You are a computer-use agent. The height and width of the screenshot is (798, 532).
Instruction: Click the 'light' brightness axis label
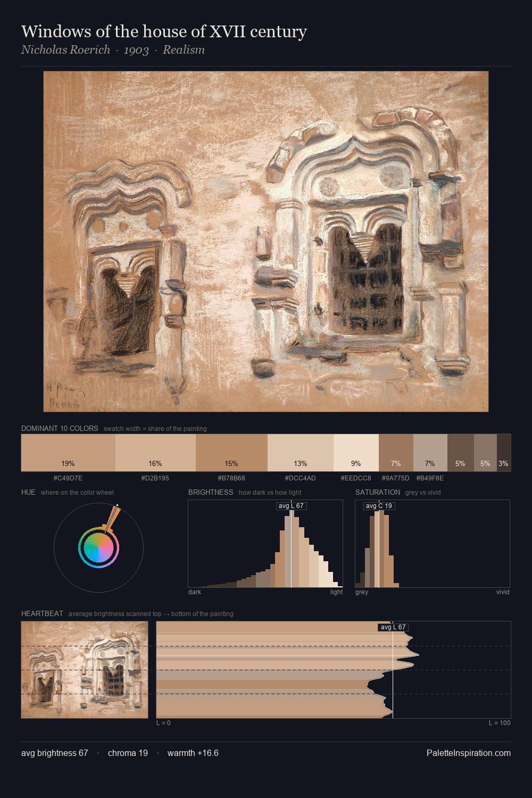click(x=336, y=592)
